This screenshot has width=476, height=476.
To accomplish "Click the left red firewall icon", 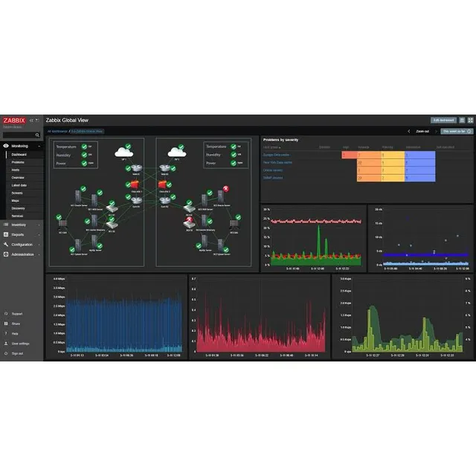I will 135,184.
